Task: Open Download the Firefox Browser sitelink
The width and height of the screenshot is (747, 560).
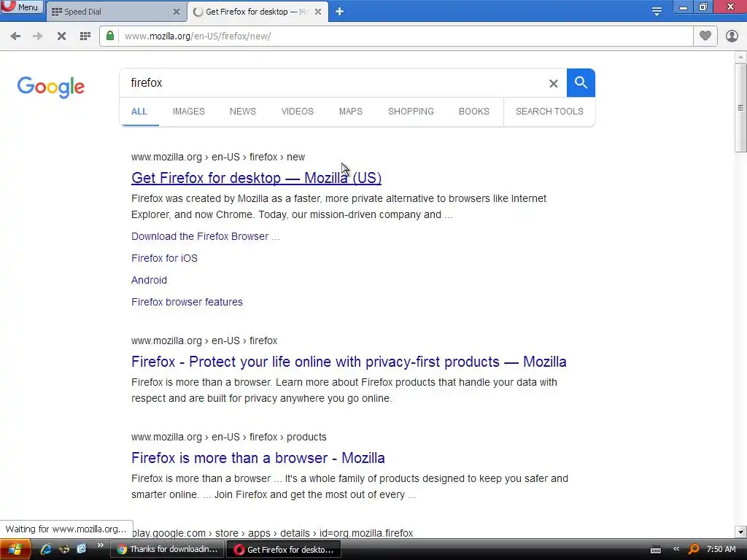Action: pos(205,237)
